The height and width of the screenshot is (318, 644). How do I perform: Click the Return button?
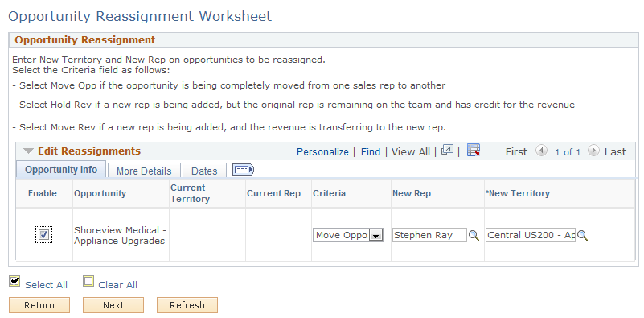point(39,305)
